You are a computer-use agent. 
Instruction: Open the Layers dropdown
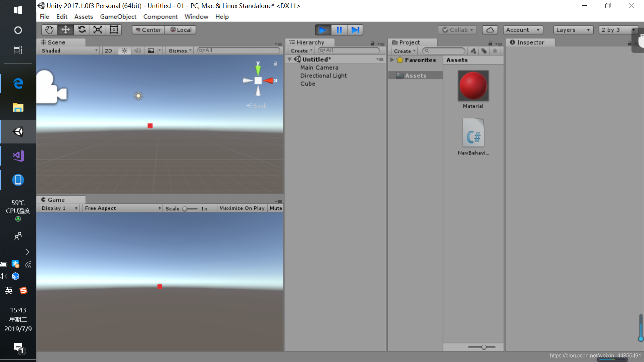pos(573,30)
